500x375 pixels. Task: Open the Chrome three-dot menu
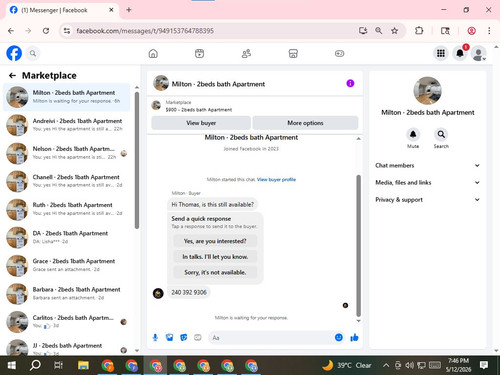click(489, 31)
